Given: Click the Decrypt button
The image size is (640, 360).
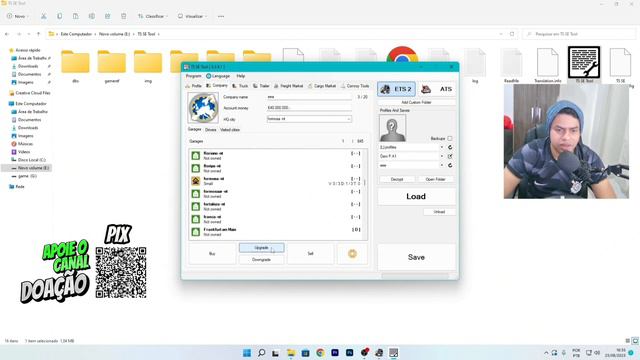Looking at the screenshot, I should [x=397, y=179].
